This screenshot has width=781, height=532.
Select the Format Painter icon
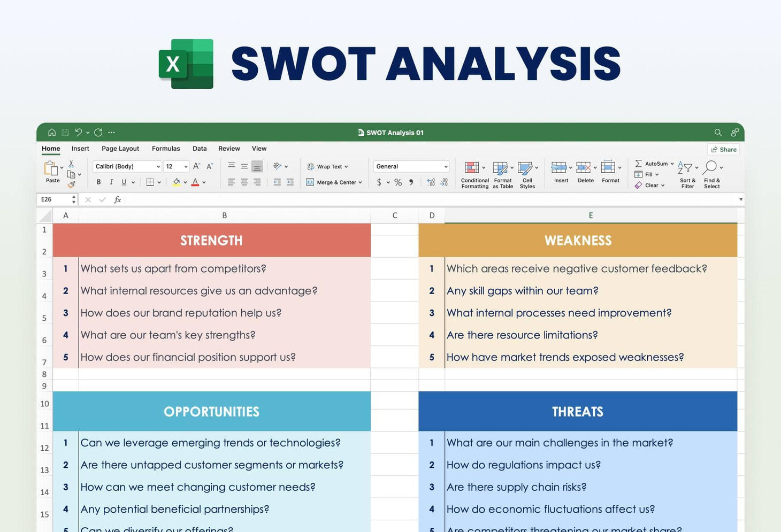pos(72,184)
